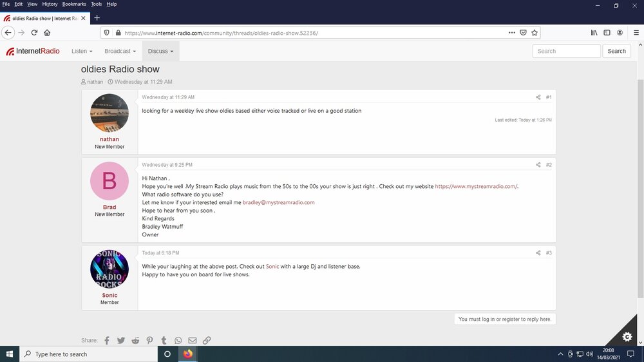Share thread on Facebook
This screenshot has width=644, height=362.
point(107,340)
